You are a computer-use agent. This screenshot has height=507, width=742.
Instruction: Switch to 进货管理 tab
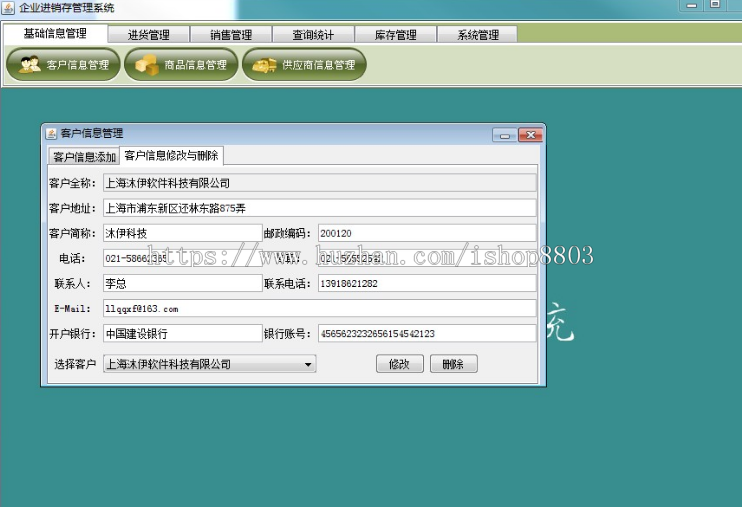point(149,35)
